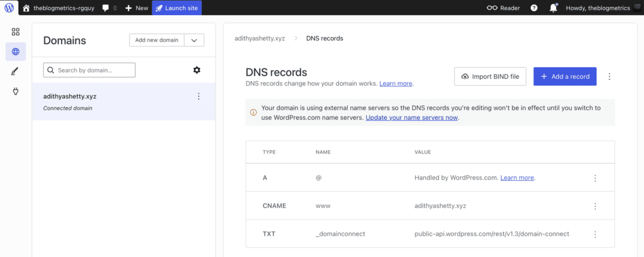Open the Reader

click(503, 8)
